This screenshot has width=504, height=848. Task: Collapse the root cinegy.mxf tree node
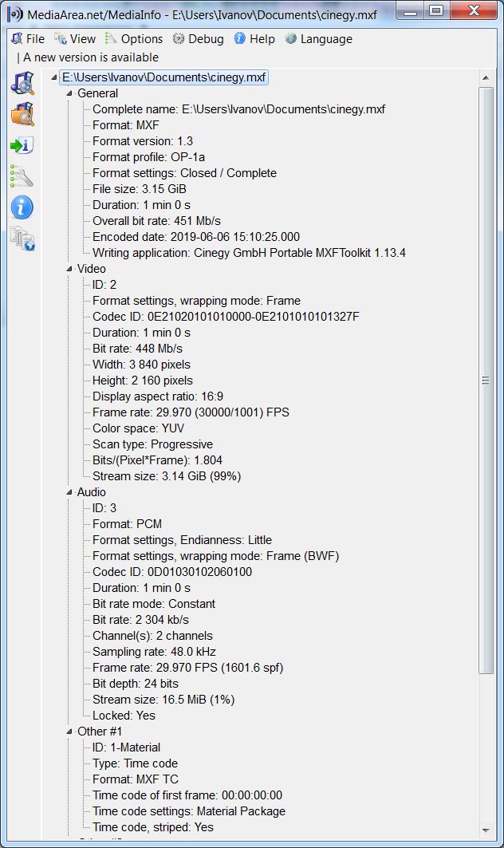pyautogui.click(x=54, y=78)
